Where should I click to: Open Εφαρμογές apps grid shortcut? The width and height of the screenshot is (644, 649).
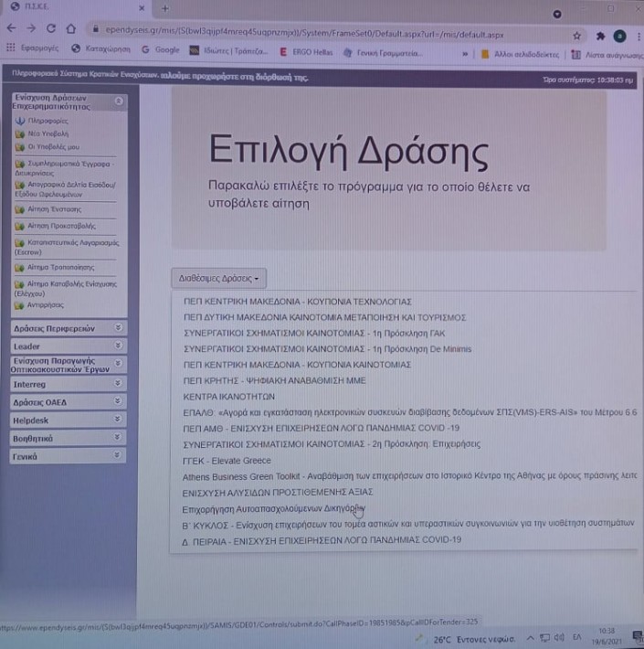coord(33,48)
